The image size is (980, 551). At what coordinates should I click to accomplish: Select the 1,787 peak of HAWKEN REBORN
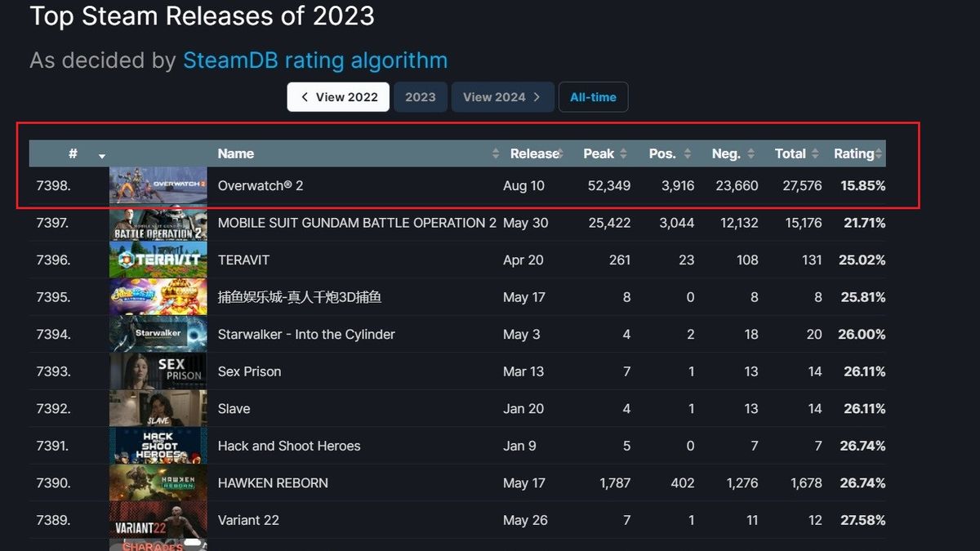(x=615, y=483)
